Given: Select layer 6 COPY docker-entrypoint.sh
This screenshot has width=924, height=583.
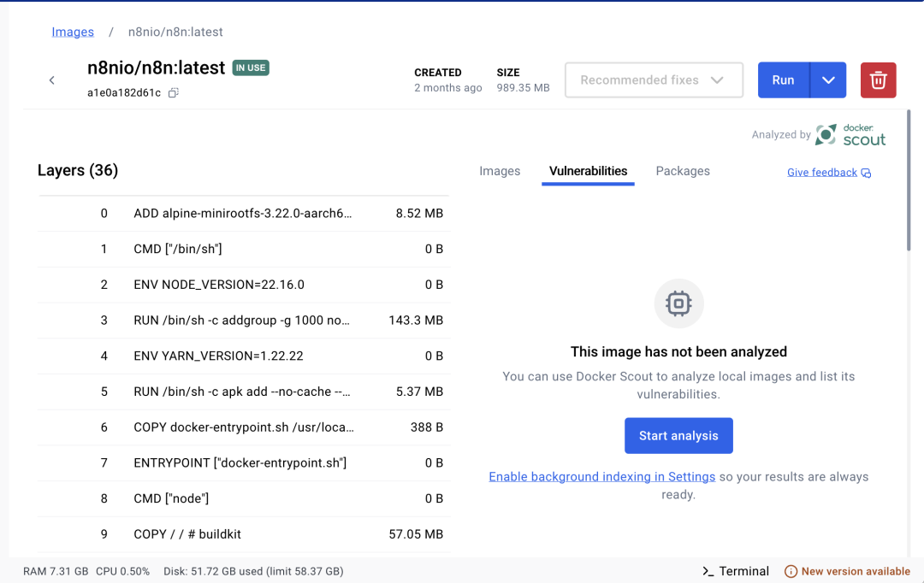Looking at the screenshot, I should click(244, 427).
